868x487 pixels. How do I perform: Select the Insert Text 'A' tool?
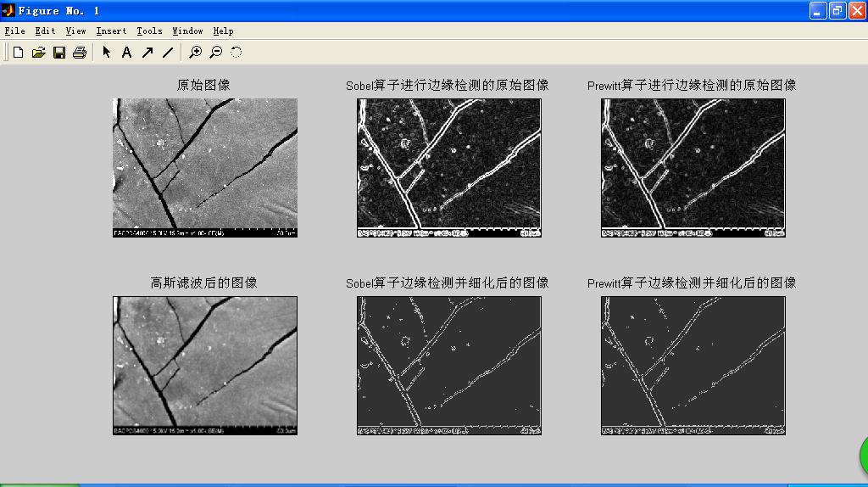[x=127, y=52]
